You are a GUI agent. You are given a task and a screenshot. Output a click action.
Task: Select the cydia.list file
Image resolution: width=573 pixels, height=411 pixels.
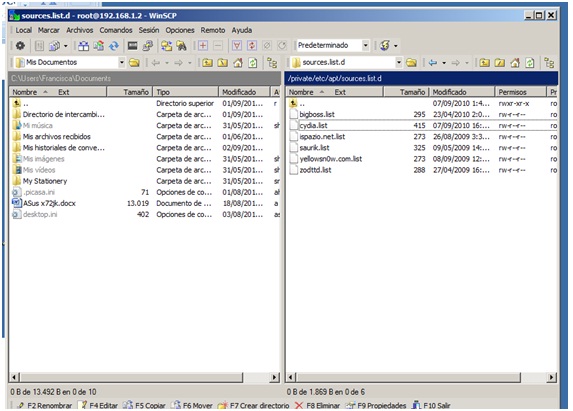[x=313, y=125]
